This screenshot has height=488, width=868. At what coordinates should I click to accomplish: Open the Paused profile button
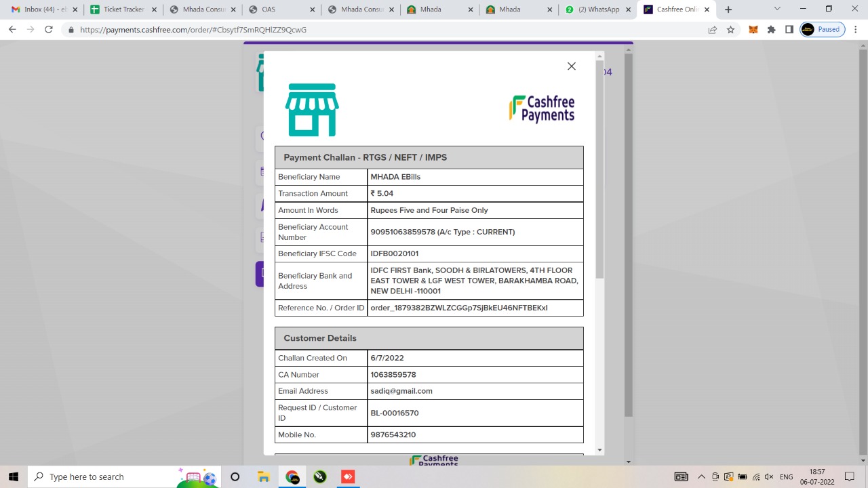coord(823,30)
